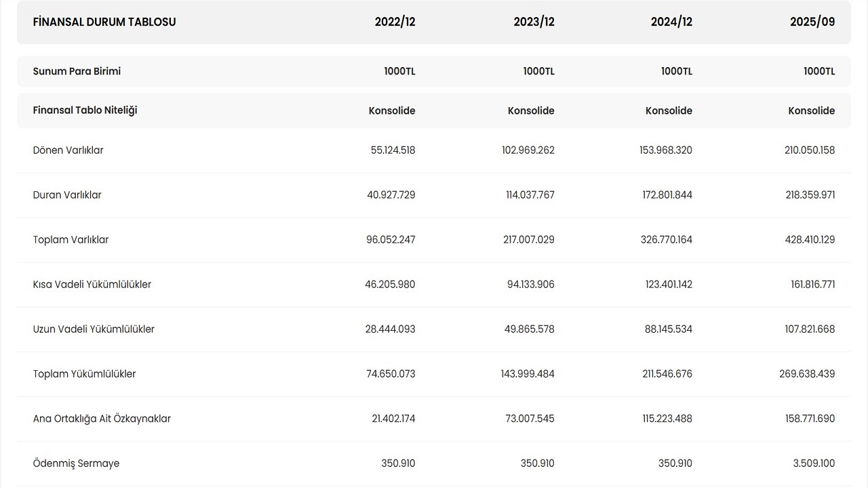Select the Duran Varlıklar row label
The height and width of the screenshot is (488, 868).
click(67, 195)
